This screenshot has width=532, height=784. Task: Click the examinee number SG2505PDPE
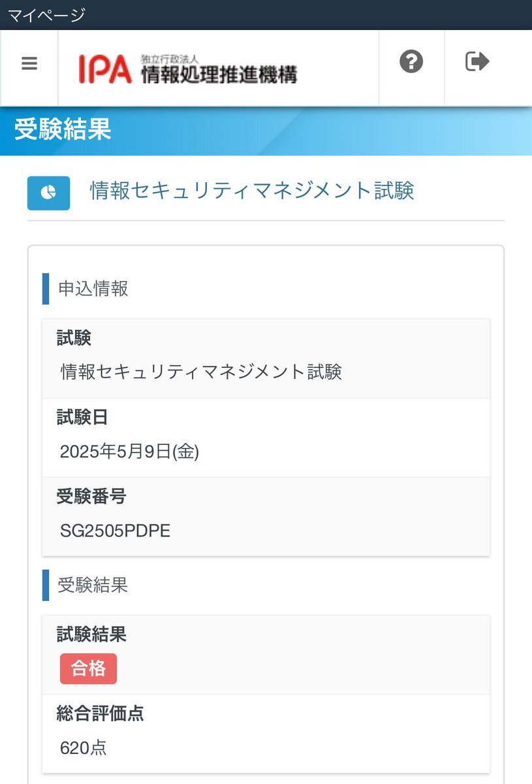tap(115, 531)
